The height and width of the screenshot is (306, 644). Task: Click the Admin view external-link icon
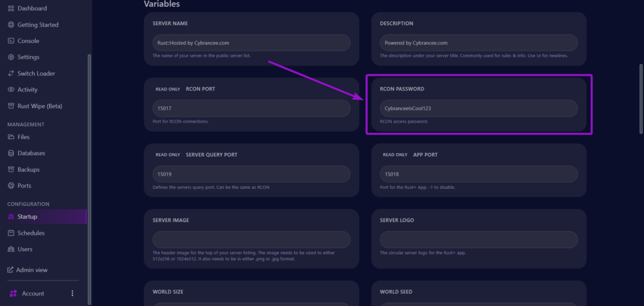pyautogui.click(x=10, y=270)
